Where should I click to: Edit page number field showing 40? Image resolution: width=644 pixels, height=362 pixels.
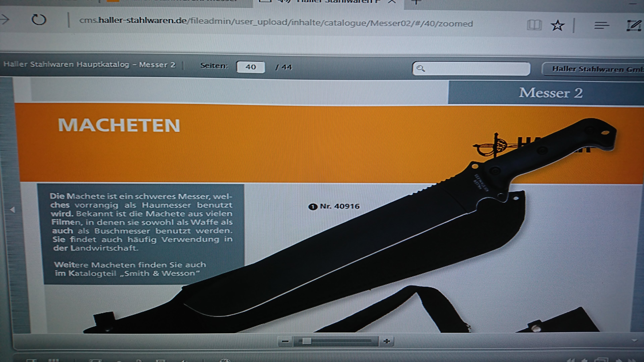coord(251,67)
